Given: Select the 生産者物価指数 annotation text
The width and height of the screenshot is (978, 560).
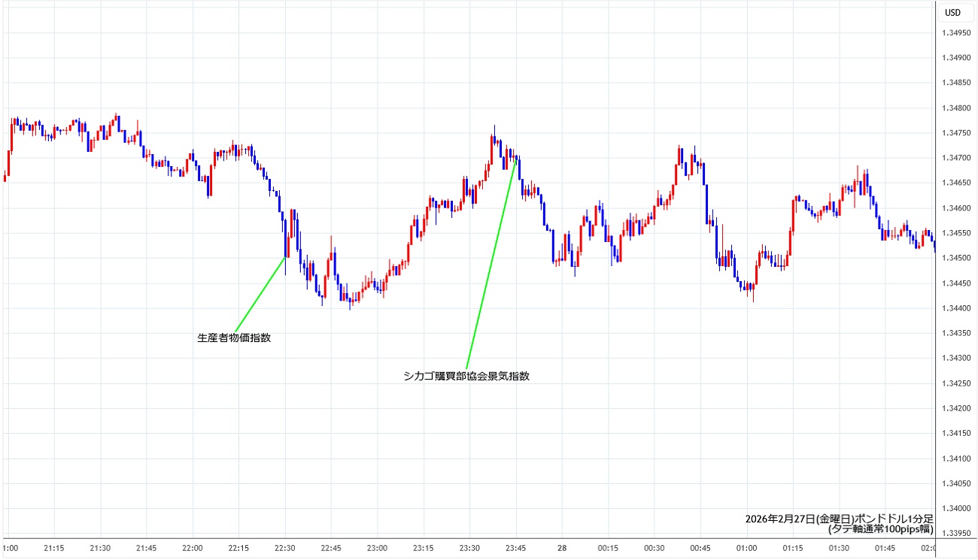Looking at the screenshot, I should (234, 338).
